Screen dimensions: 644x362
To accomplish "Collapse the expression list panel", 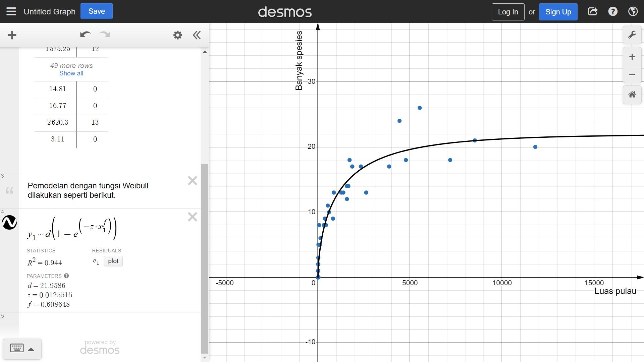I will click(x=197, y=35).
